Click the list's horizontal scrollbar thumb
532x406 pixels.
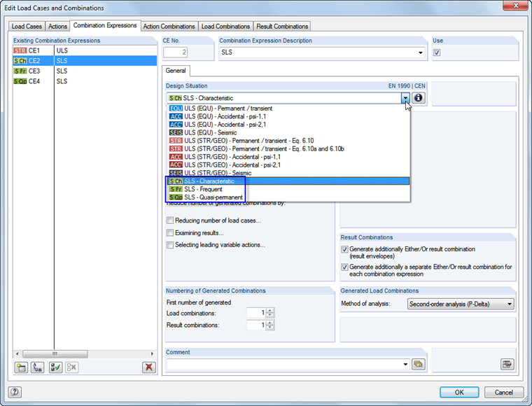pyautogui.click(x=55, y=353)
